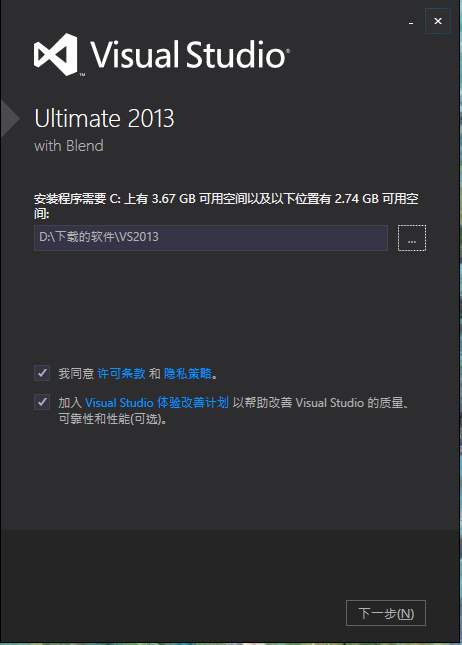The image size is (462, 645).
Task: Toggle the license terms agreement checkbox
Action: (42, 373)
